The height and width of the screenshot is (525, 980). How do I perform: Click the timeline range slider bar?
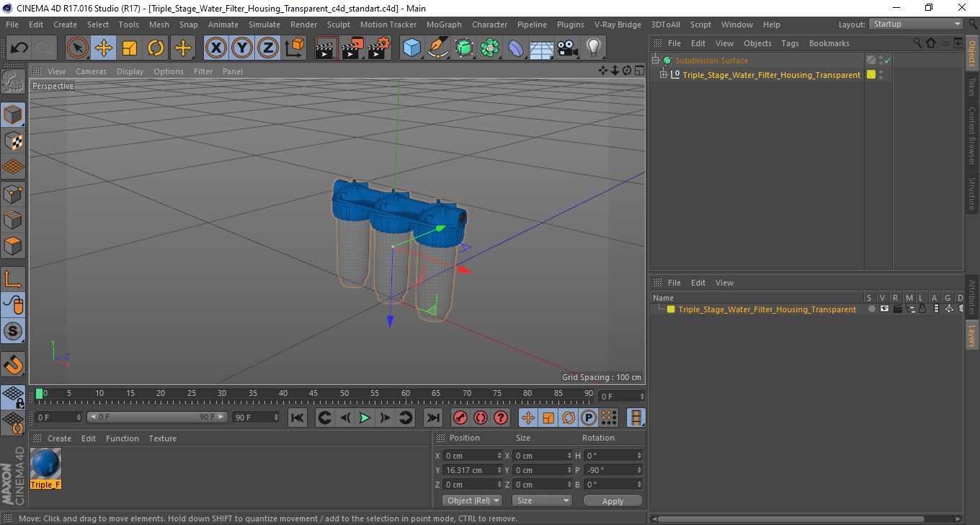tap(157, 417)
